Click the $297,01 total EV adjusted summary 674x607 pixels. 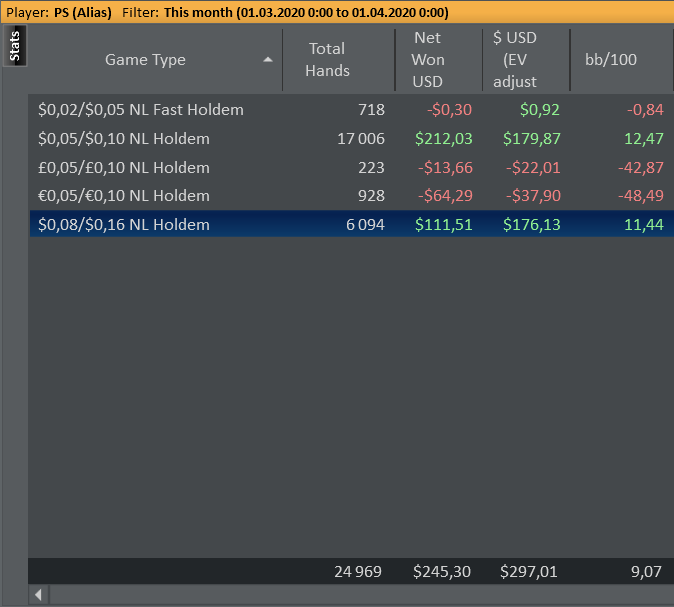pos(529,571)
